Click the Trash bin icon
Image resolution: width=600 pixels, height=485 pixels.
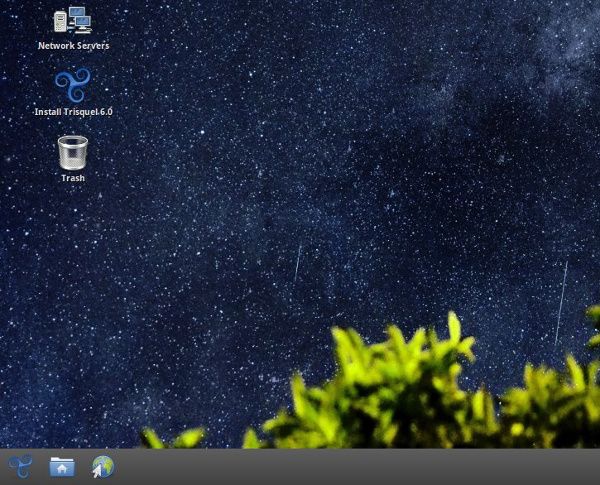(73, 152)
